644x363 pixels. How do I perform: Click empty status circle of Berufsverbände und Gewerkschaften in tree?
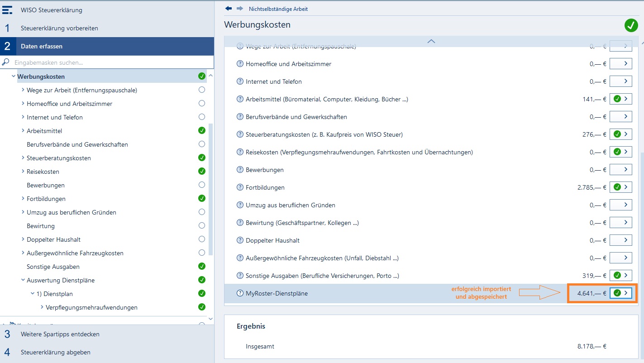tap(202, 144)
